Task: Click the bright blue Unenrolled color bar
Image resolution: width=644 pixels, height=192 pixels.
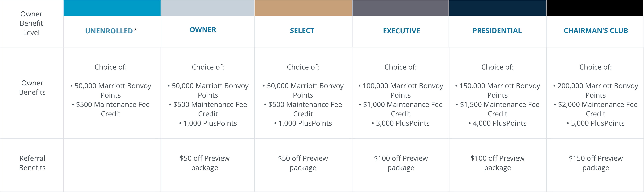Action: [x=112, y=8]
